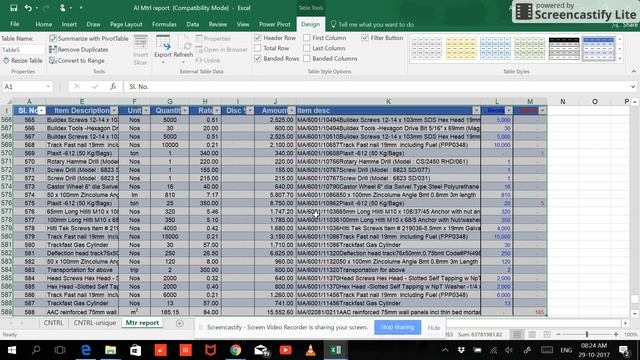Screen dimensions: 640x360
Task: Select column K header
Action: point(388,101)
